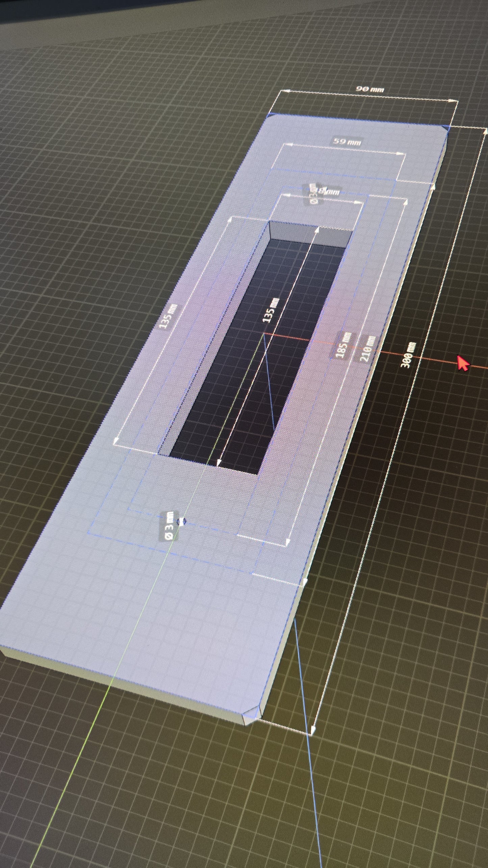The image size is (488, 868).
Task: Click the small 3 mm hole on the plate
Action: pyautogui.click(x=182, y=522)
